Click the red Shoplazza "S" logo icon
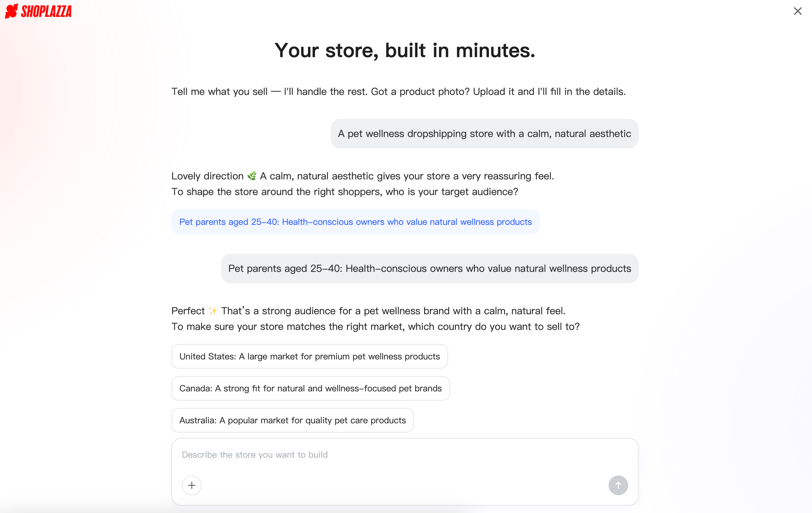812x513 pixels. [x=11, y=11]
